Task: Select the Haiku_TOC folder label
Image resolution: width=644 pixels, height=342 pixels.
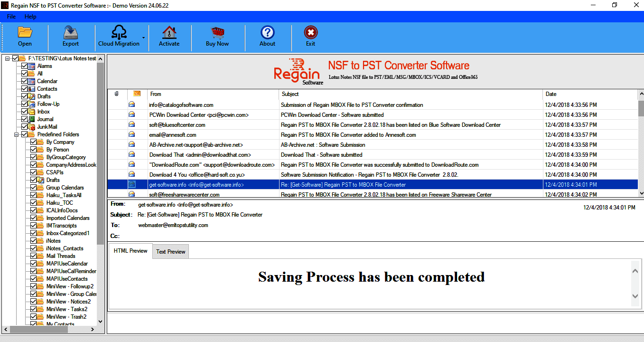Action: click(x=59, y=203)
